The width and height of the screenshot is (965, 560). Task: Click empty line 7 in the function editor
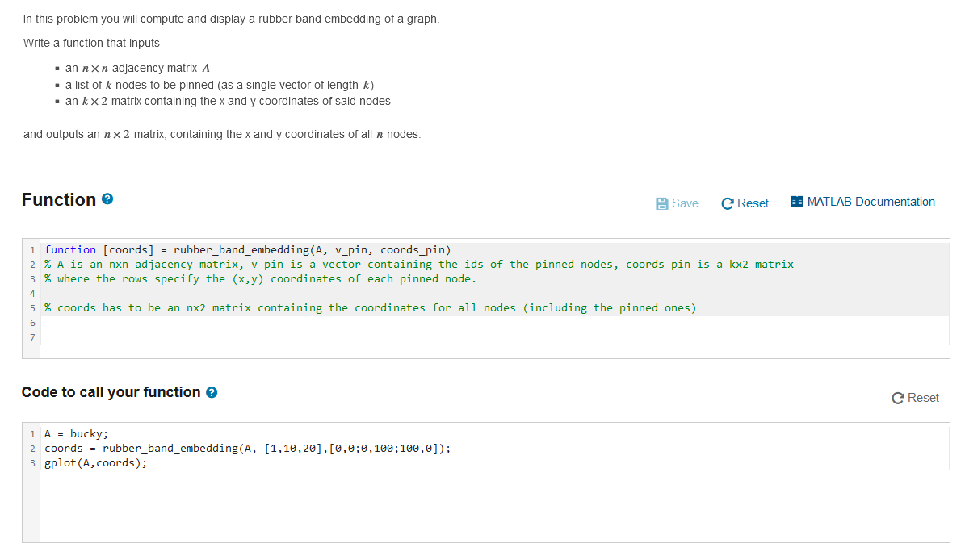[162, 337]
